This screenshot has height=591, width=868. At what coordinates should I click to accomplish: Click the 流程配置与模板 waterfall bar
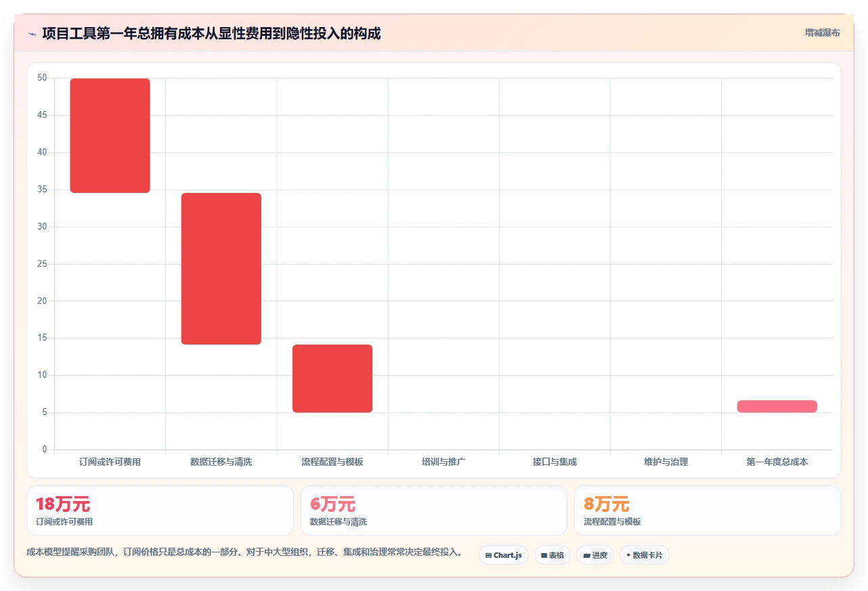pos(332,378)
